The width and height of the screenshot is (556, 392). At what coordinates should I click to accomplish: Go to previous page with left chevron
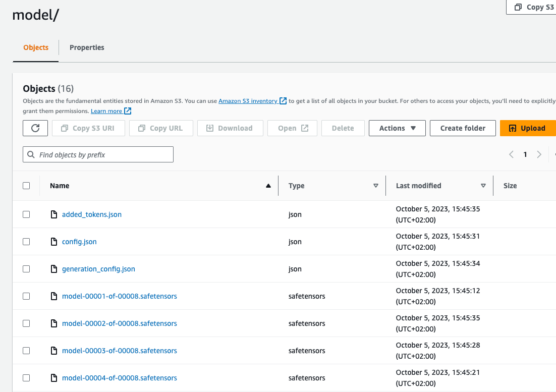pyautogui.click(x=511, y=154)
